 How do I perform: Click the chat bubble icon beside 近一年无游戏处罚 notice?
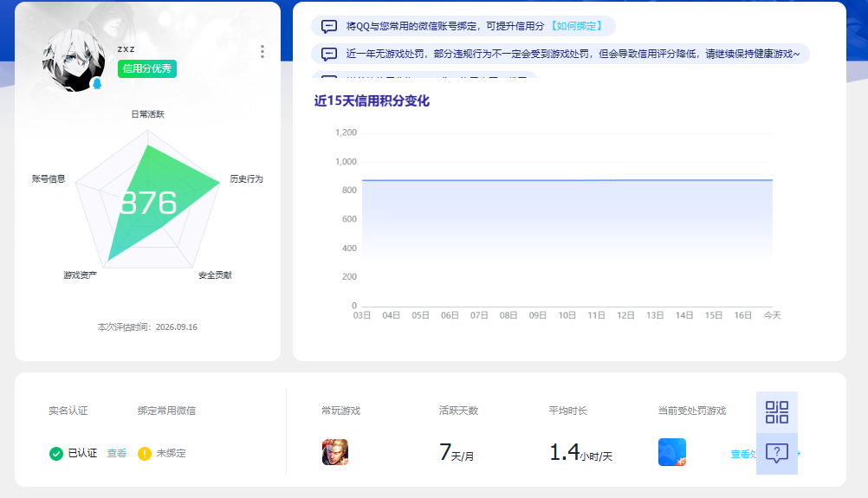(x=329, y=54)
